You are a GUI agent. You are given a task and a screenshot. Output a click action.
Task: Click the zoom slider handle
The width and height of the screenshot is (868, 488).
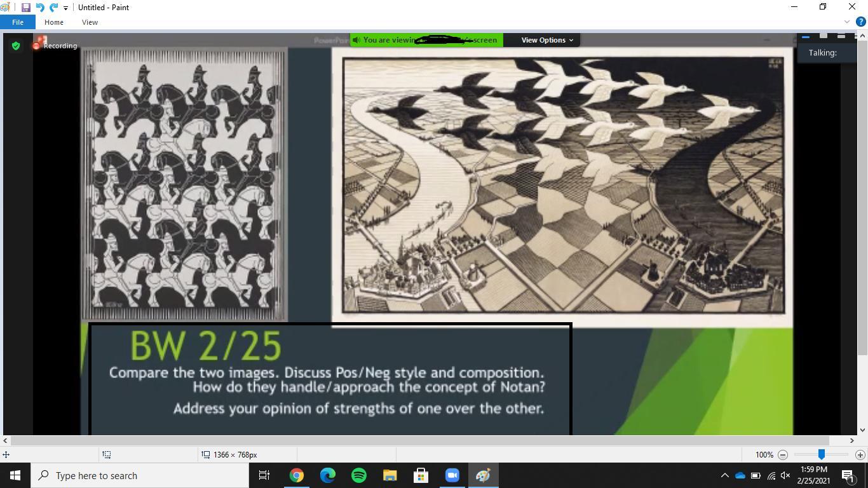[x=822, y=454]
